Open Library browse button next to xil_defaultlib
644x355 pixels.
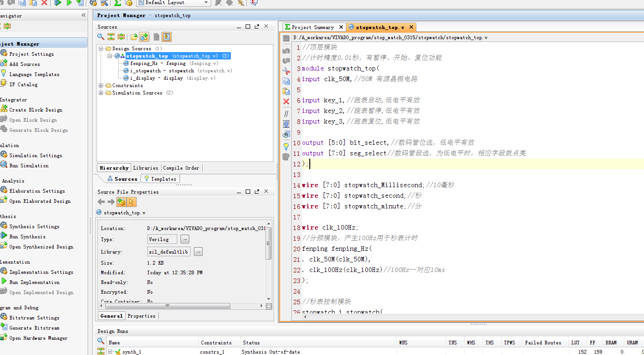[198, 252]
